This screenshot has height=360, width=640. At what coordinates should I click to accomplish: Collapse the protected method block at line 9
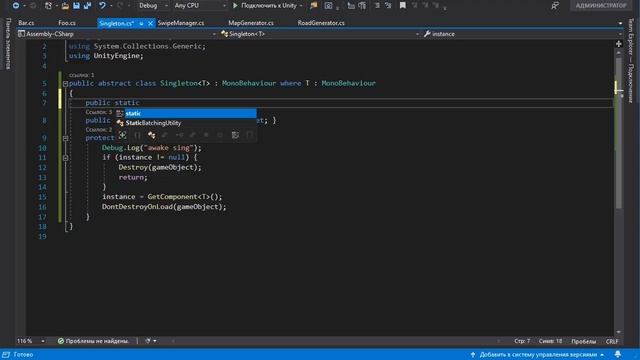(x=65, y=138)
